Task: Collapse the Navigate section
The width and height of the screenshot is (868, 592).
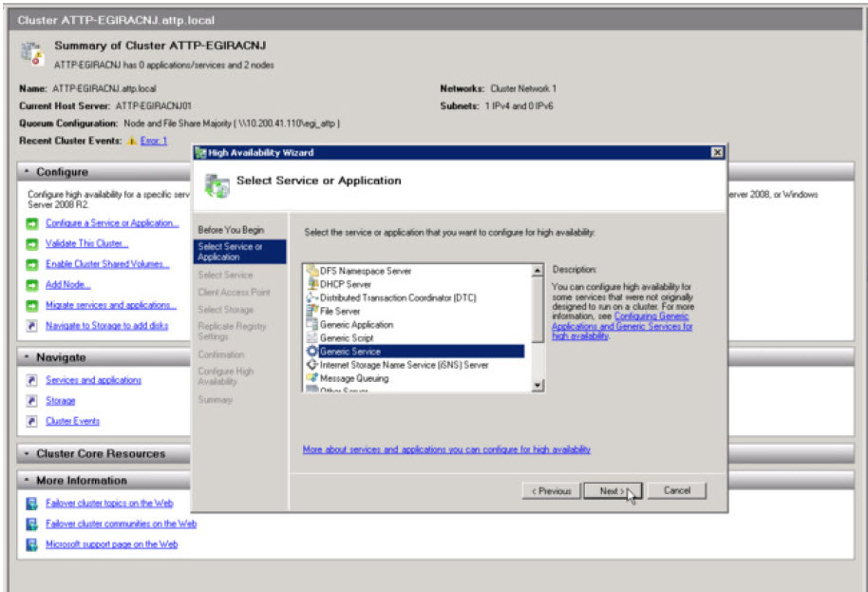Action: tap(27, 357)
